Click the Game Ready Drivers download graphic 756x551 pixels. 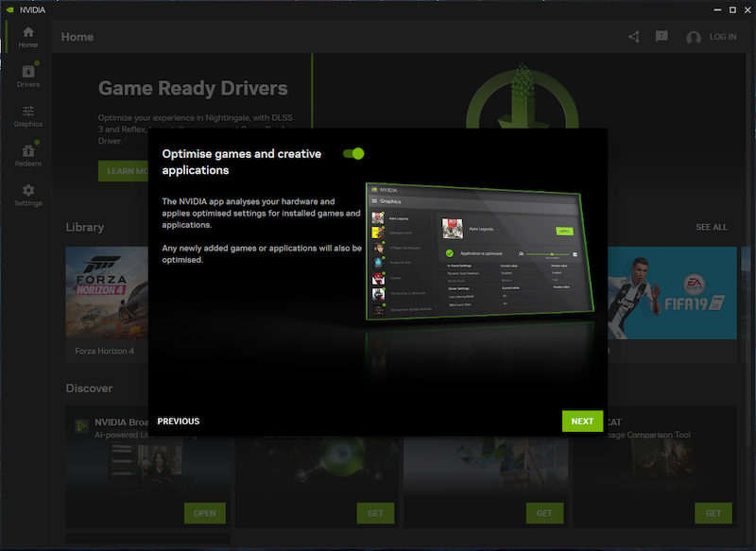(x=523, y=96)
